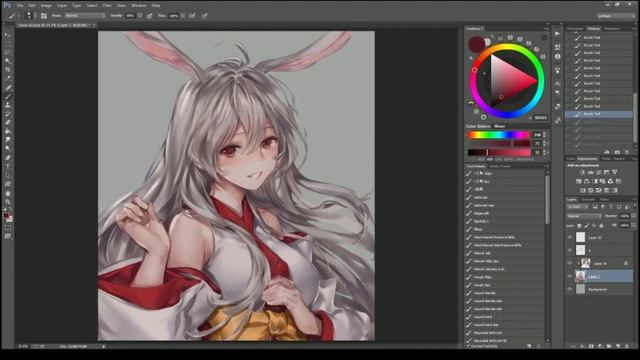Image resolution: width=640 pixels, height=360 pixels.
Task: Open the workspace switcher dropdown
Action: 616,16
